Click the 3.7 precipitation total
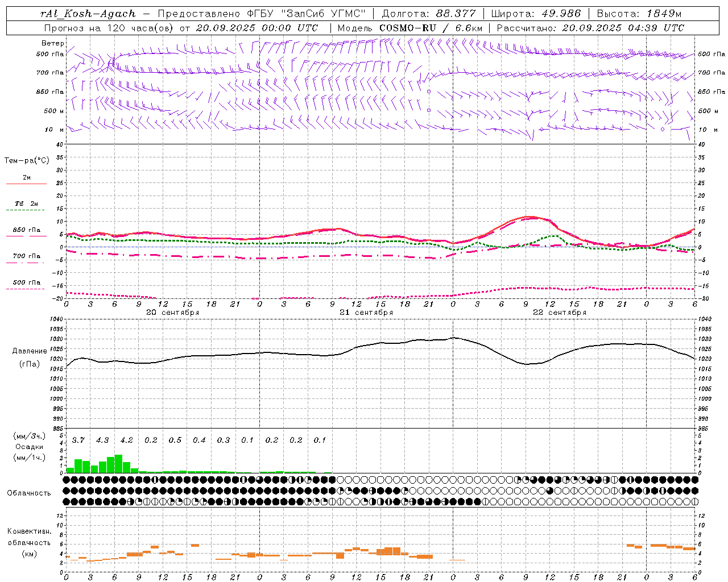This screenshot has width=728, height=582. pos(78,440)
